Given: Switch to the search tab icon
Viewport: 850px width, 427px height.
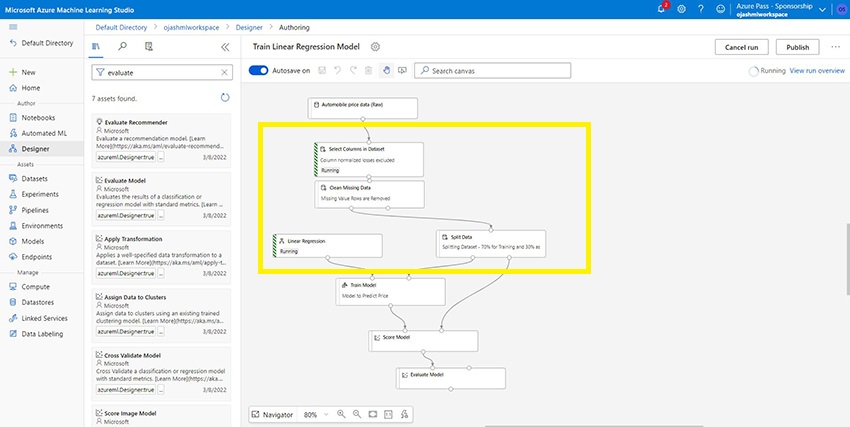Looking at the screenshot, I should tap(123, 47).
